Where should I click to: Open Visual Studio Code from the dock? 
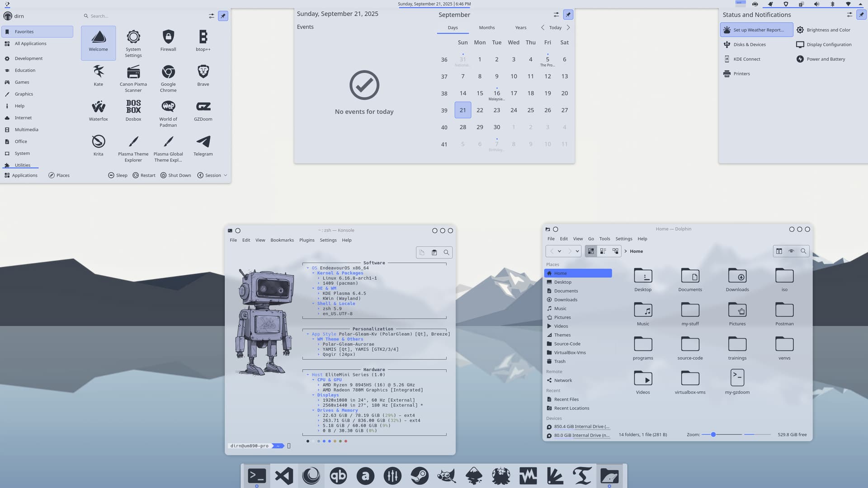[x=284, y=476]
